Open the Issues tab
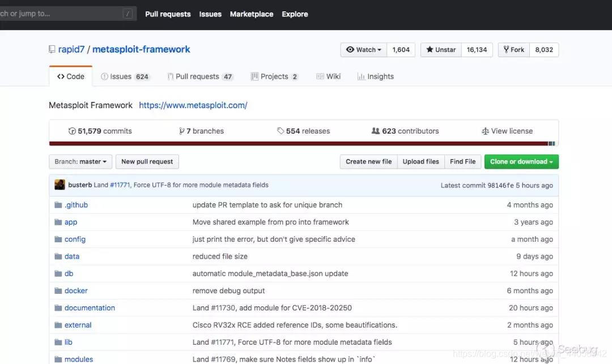This screenshot has width=612, height=364. [125, 76]
